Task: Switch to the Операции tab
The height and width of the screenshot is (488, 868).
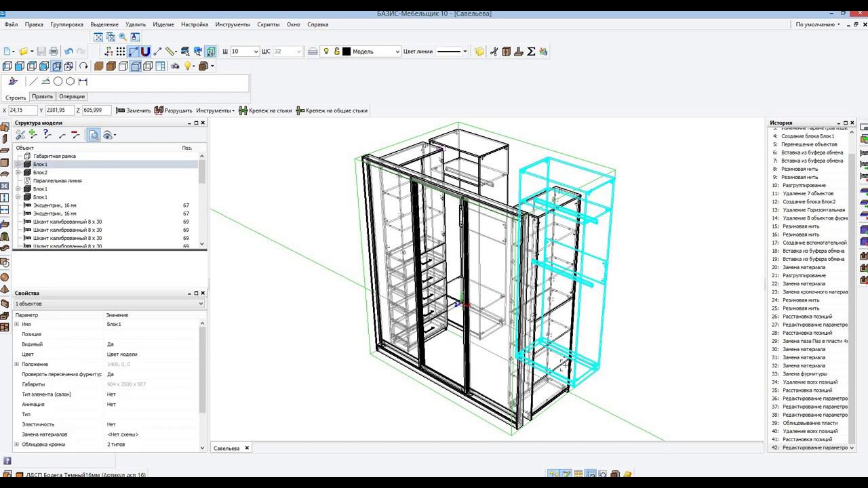Action: pyautogui.click(x=72, y=97)
